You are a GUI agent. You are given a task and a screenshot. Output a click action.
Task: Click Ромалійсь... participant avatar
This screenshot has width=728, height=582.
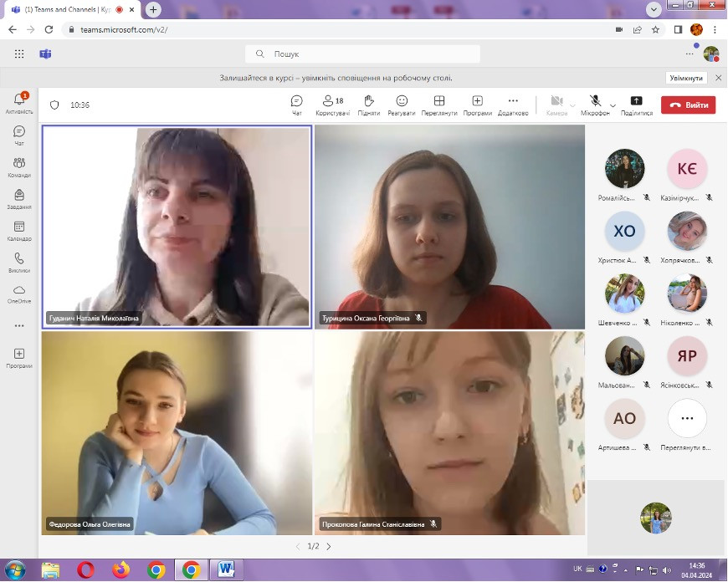pos(624,168)
